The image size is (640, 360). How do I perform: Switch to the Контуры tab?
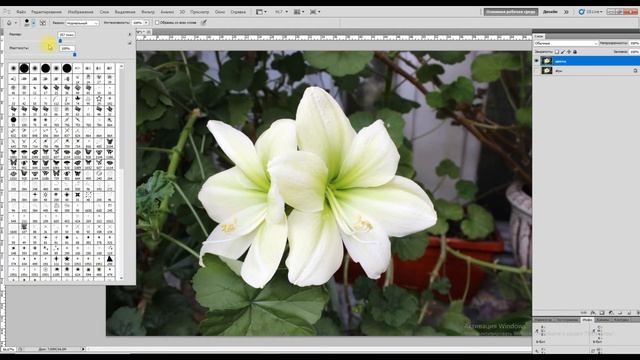pyautogui.click(x=621, y=320)
